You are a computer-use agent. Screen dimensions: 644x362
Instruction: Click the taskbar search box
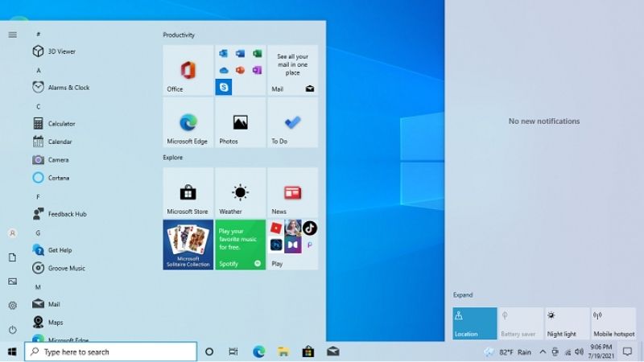click(111, 352)
